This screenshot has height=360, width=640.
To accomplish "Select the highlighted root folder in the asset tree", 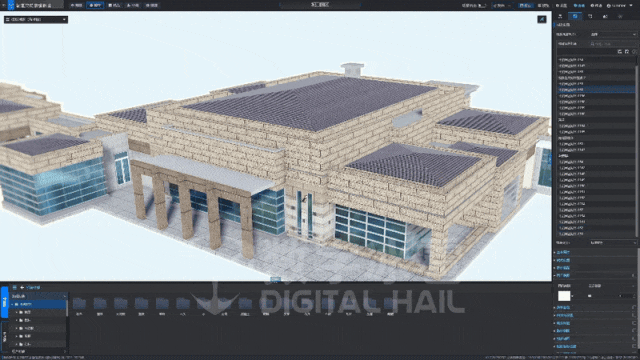I will tap(39, 304).
